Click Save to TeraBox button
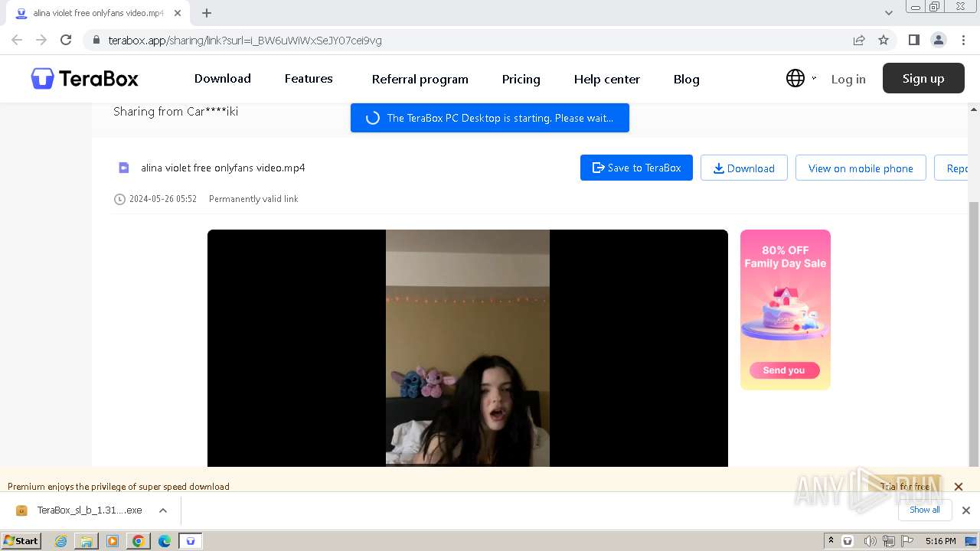 click(636, 168)
